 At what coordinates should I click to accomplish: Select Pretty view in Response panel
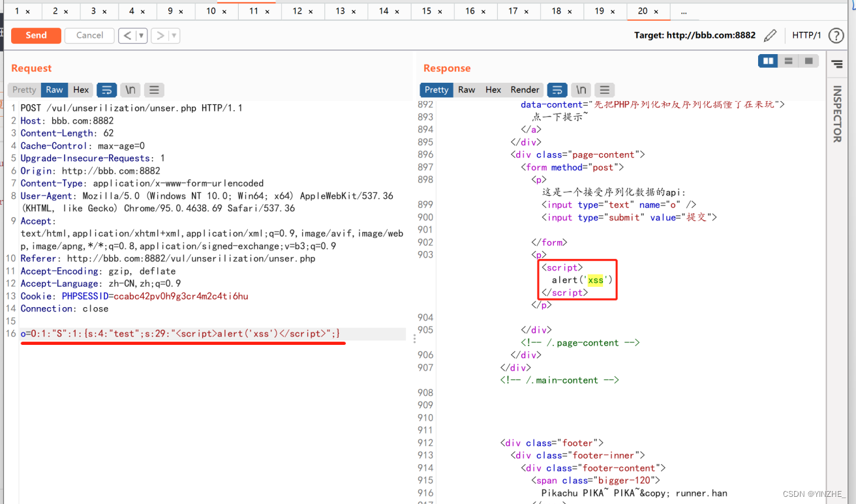click(x=436, y=90)
